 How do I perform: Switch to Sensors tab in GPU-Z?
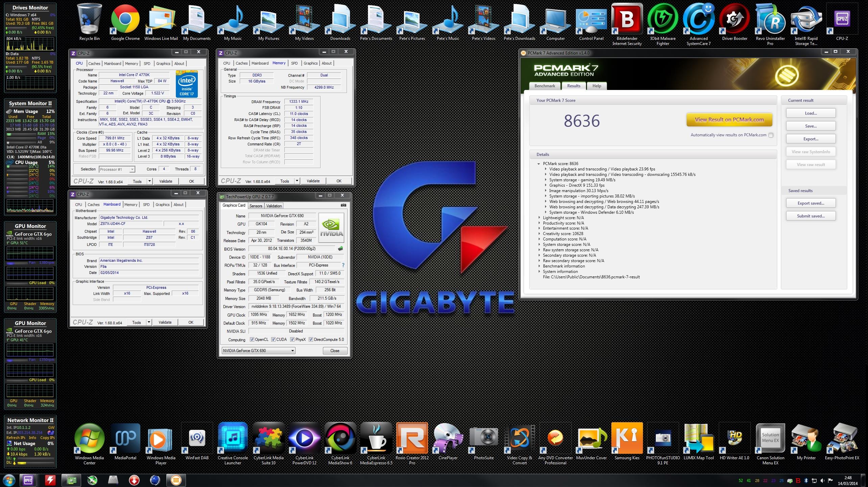click(x=256, y=206)
